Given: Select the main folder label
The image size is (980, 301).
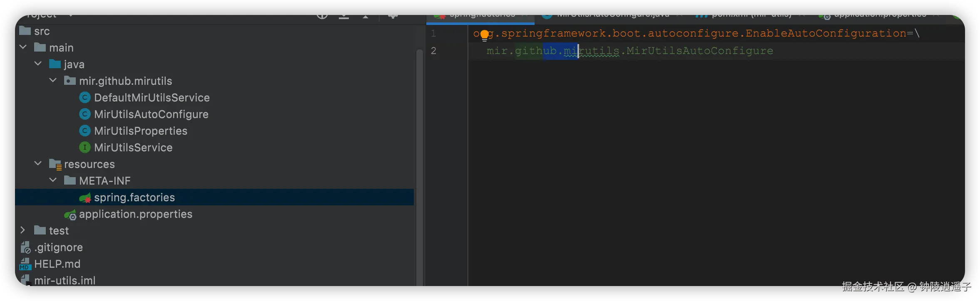Looking at the screenshot, I should click(x=61, y=48).
